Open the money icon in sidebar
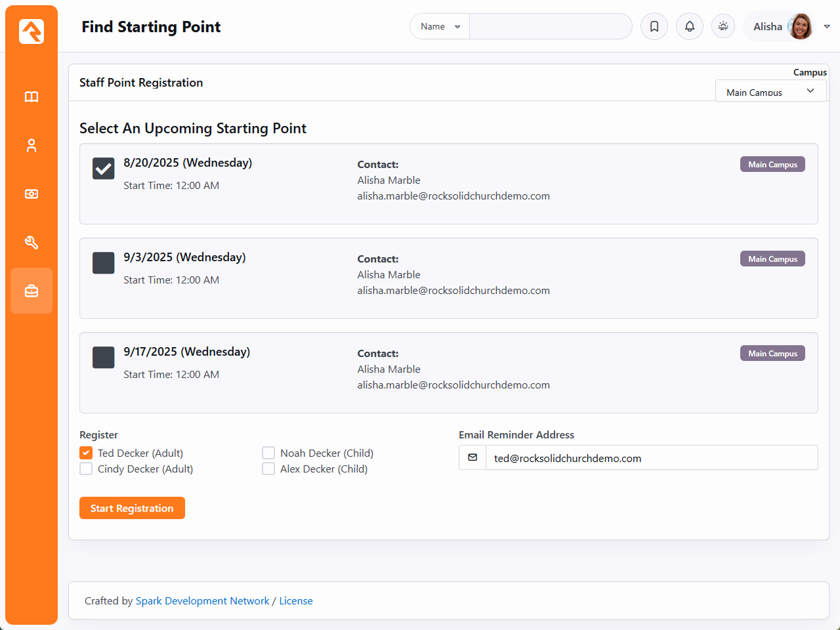840x630 pixels. pyautogui.click(x=31, y=194)
